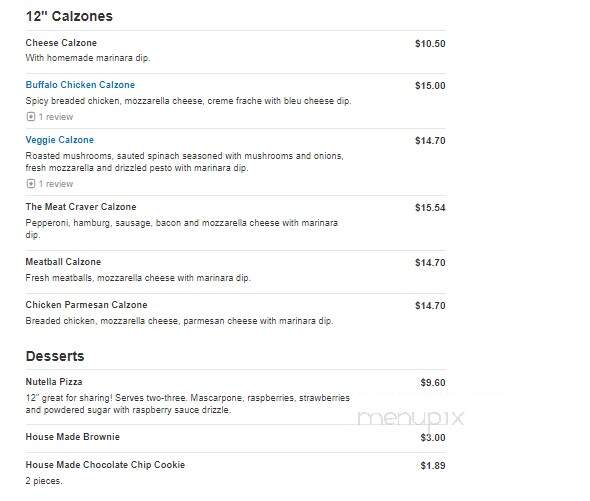This screenshot has width=590, height=501.
Task: Click the $9.60 Nutella Pizza price
Action: (x=433, y=382)
